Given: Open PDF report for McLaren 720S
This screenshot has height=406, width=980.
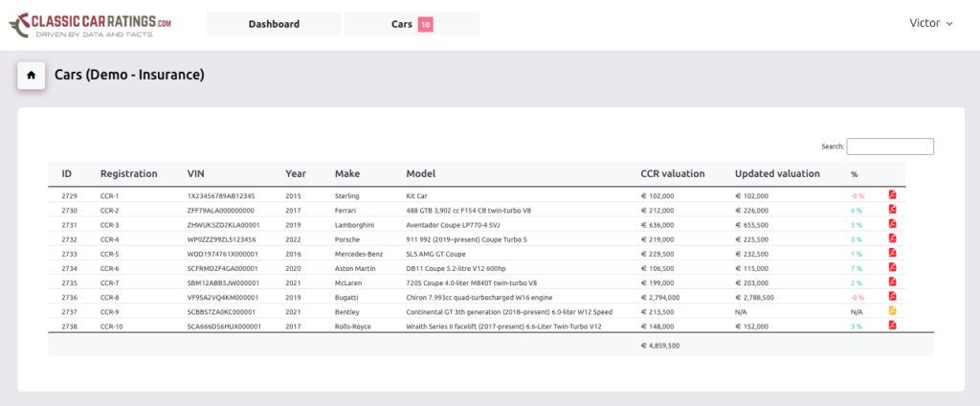Looking at the screenshot, I should [x=893, y=282].
